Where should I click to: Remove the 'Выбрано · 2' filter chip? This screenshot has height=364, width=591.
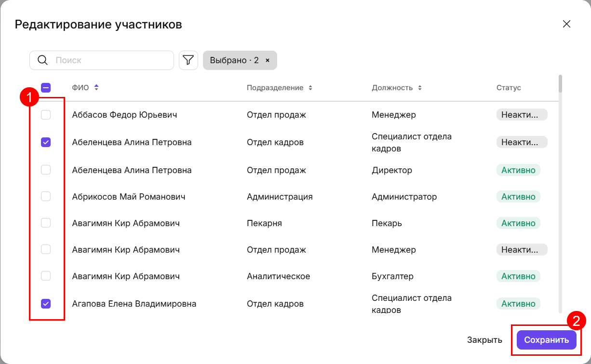click(268, 60)
